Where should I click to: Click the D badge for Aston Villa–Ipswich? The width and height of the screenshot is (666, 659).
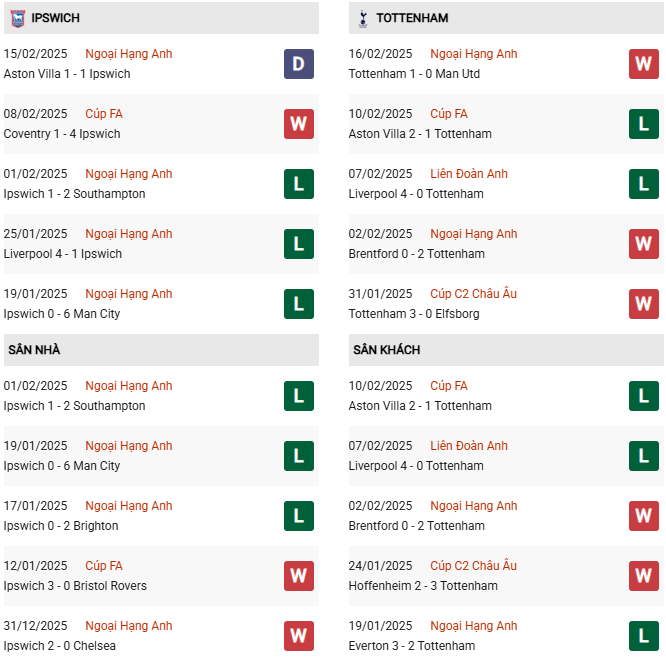298,64
